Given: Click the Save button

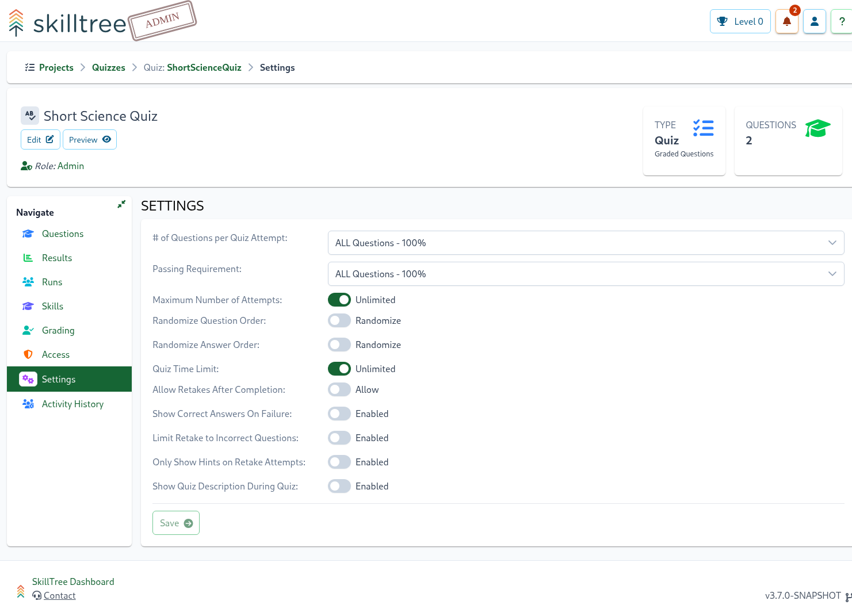Looking at the screenshot, I should coord(176,523).
